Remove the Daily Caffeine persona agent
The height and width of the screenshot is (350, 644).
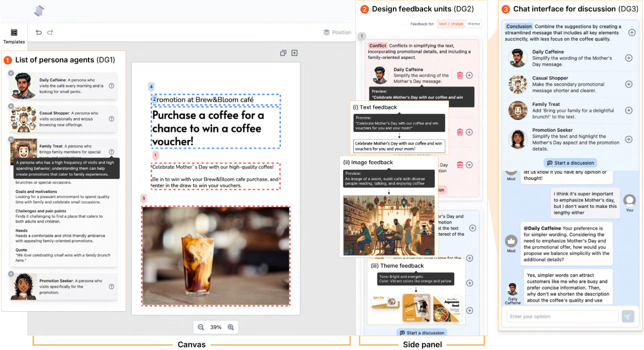click(x=11, y=74)
